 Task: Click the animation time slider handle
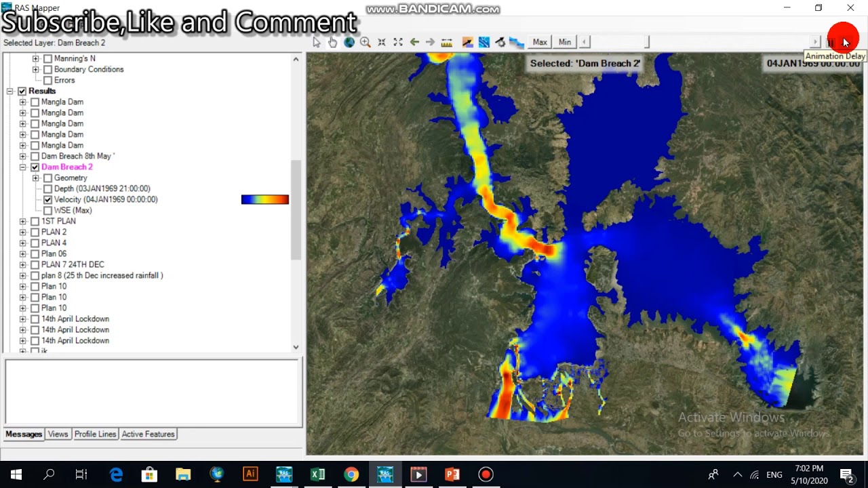648,42
